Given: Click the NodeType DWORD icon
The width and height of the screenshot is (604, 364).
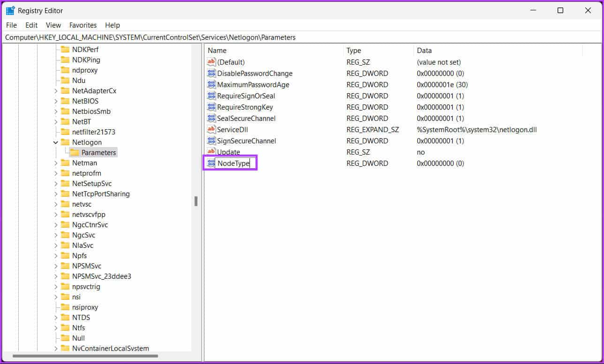Looking at the screenshot, I should coord(211,163).
